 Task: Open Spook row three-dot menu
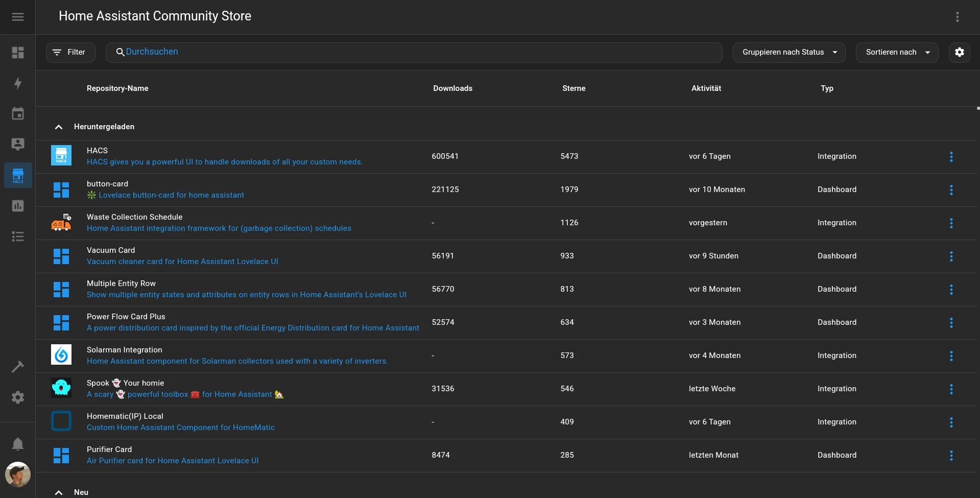coord(951,389)
